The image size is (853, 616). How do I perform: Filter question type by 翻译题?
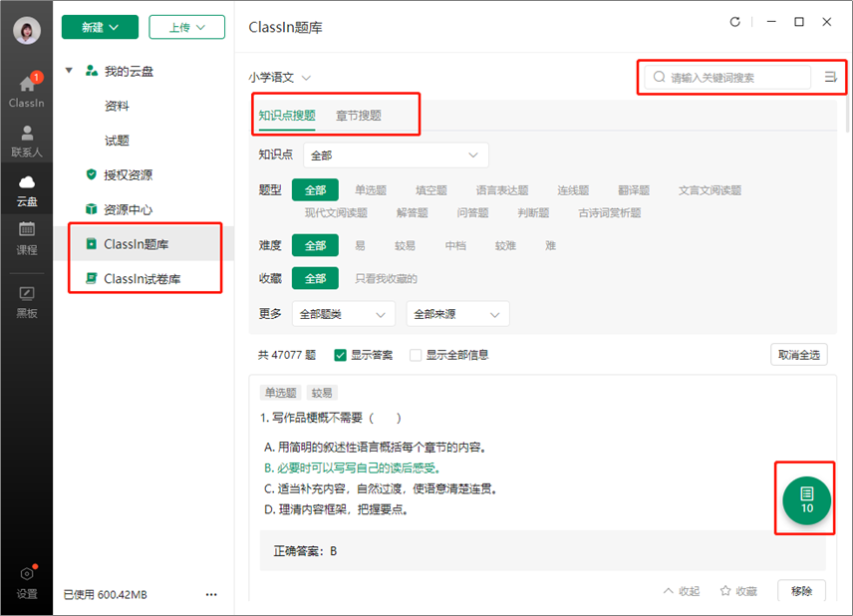[634, 190]
